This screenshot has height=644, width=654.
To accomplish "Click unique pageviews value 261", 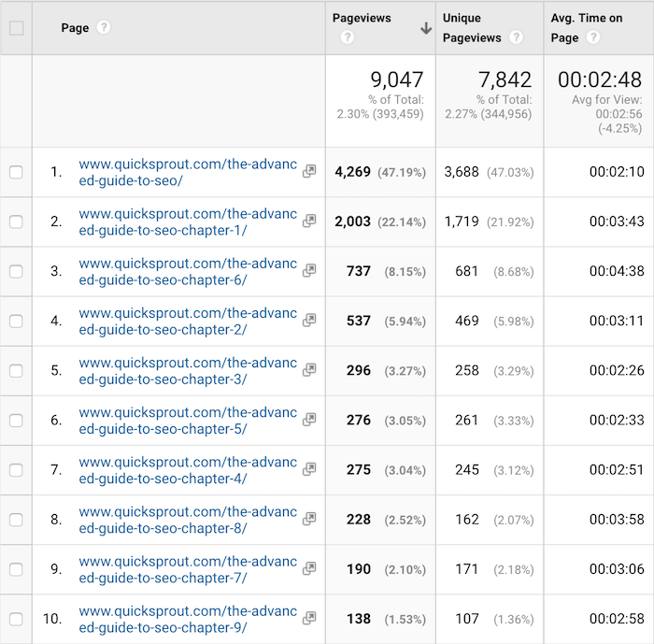I will click(x=467, y=420).
